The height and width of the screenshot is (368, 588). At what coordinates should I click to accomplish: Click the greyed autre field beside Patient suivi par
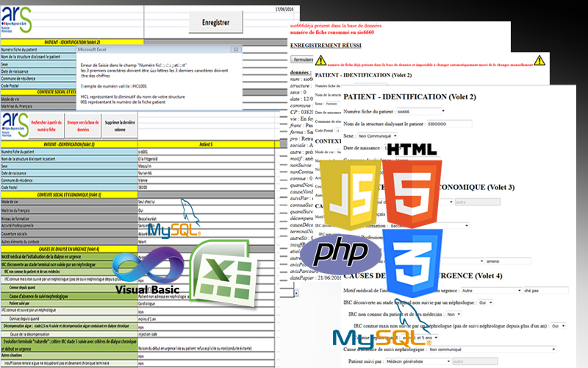(475, 361)
